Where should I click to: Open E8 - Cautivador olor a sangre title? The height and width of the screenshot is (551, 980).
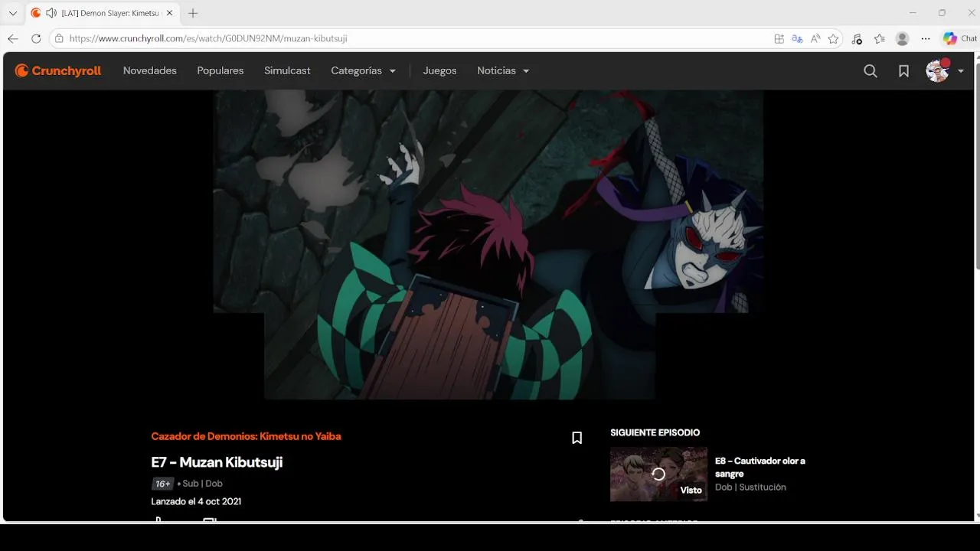(x=760, y=467)
